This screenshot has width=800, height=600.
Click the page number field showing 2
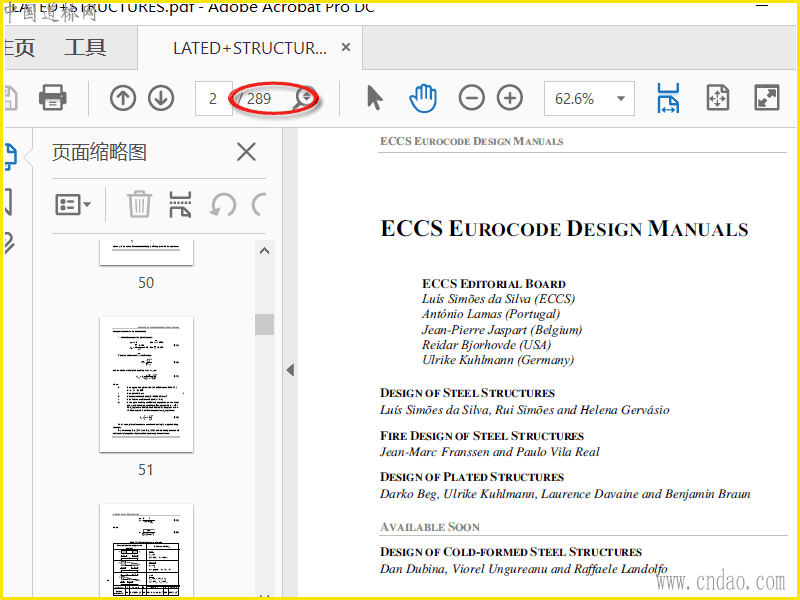tap(213, 98)
